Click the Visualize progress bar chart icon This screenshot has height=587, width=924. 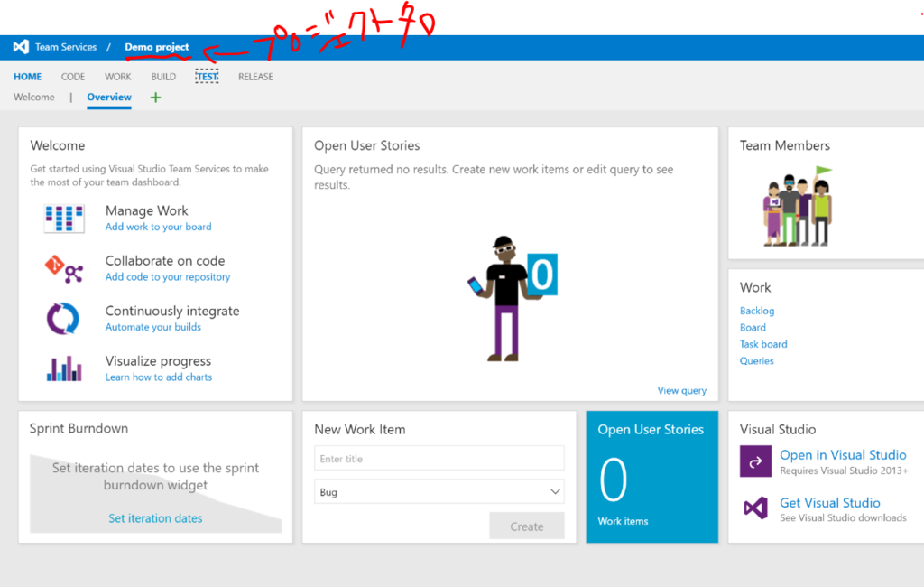[x=64, y=368]
